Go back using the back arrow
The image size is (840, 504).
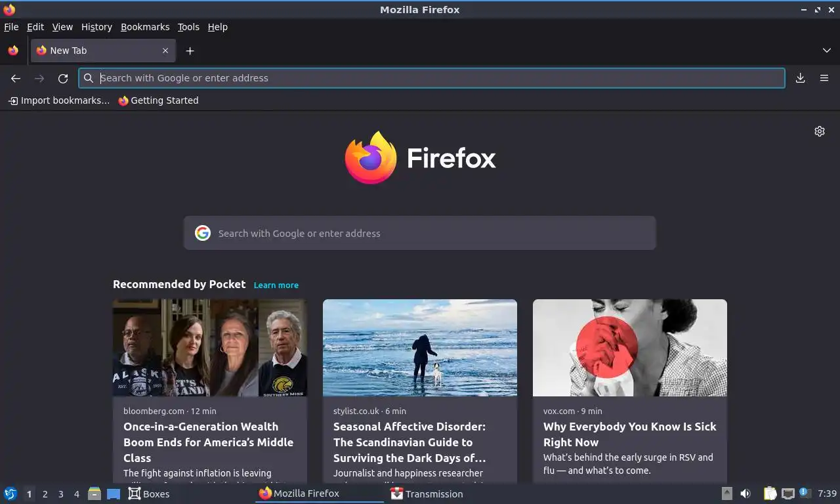[16, 78]
